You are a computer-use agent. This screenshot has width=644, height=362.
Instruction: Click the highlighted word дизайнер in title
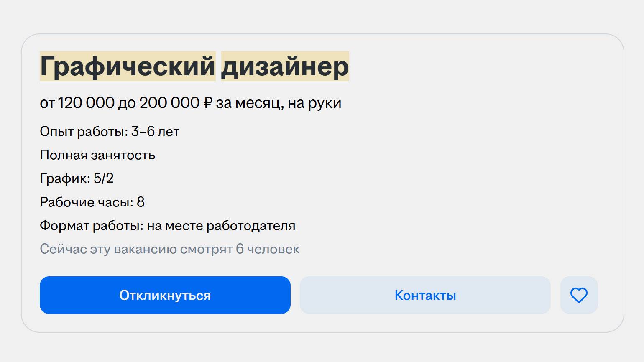click(x=285, y=66)
